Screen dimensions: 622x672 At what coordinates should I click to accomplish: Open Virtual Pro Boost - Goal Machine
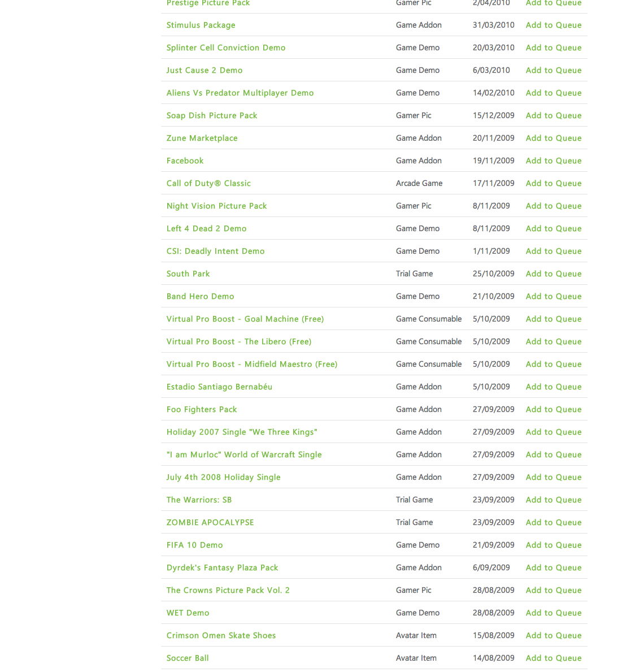pos(245,319)
